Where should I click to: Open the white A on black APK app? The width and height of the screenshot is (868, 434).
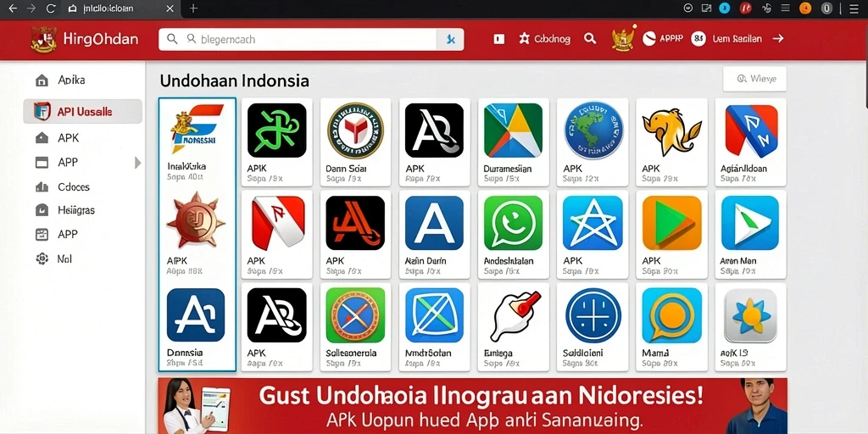(x=435, y=142)
